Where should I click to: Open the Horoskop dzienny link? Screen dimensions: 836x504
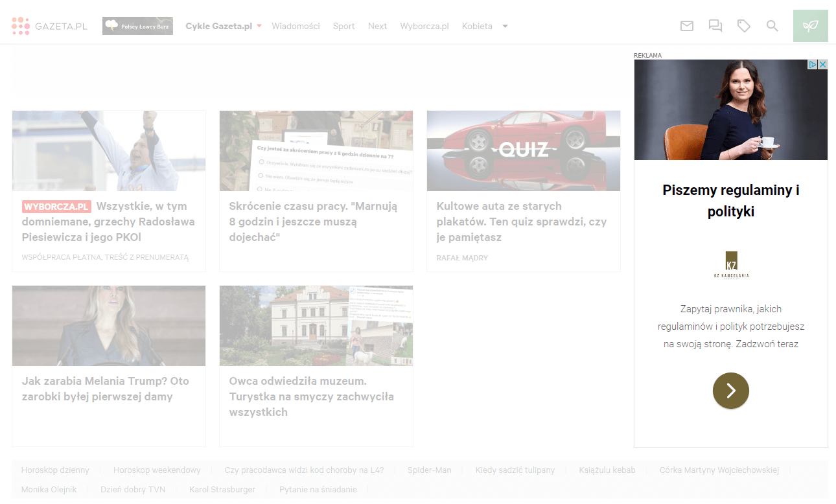pos(55,470)
